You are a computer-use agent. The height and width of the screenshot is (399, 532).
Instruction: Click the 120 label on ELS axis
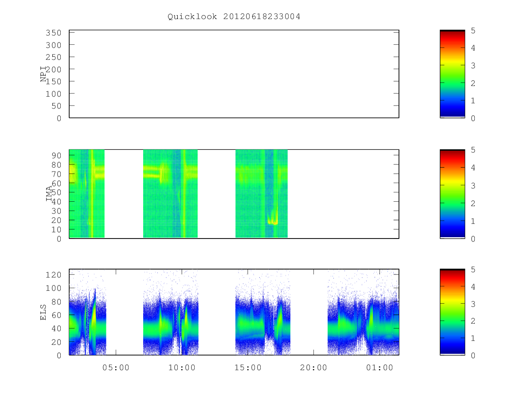pyautogui.click(x=54, y=274)
